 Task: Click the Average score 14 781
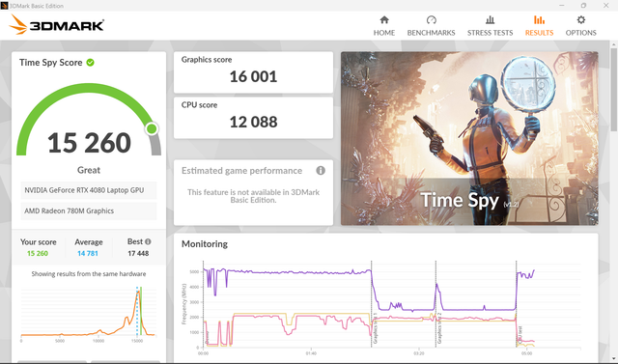[x=88, y=253]
